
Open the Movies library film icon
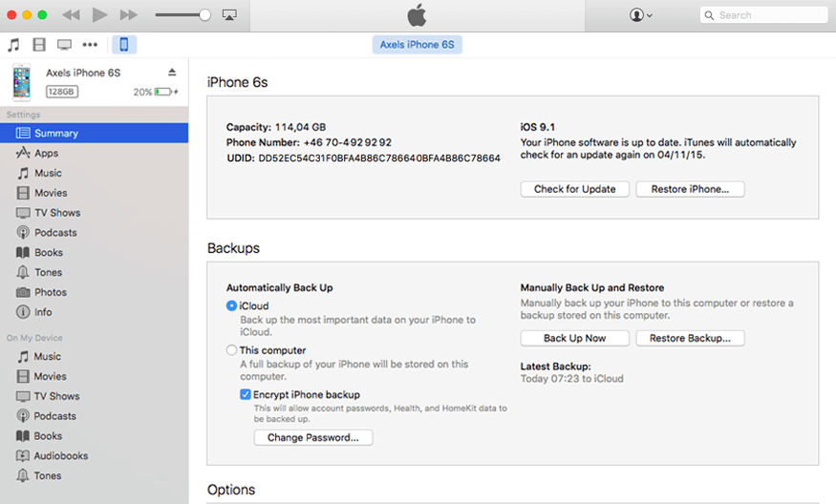coord(39,45)
